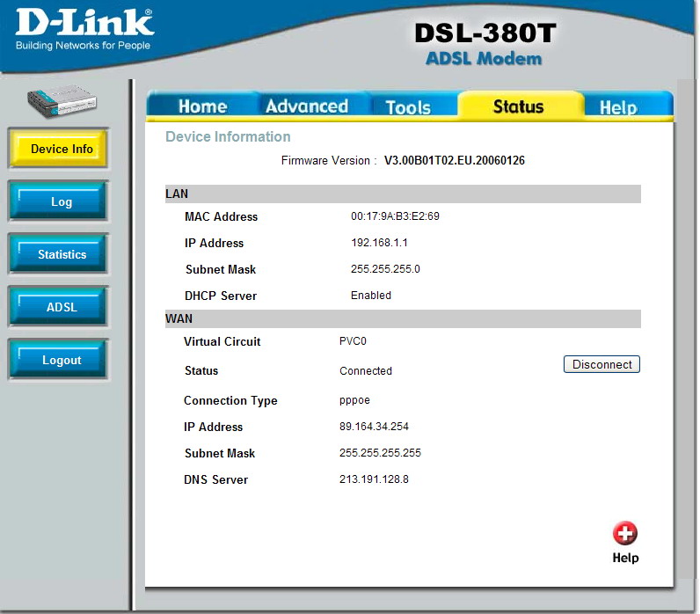Open Device Info in the sidebar

pos(59,149)
